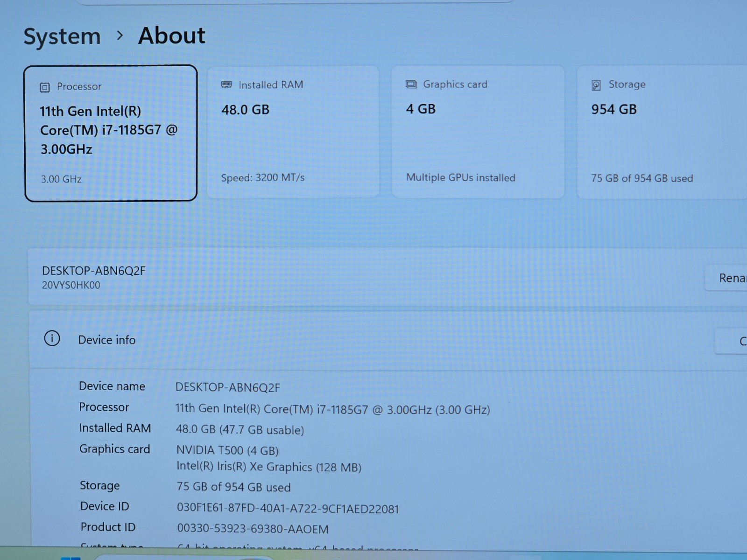Click the Processor label in Device info
This screenshot has width=747, height=560.
104,407
